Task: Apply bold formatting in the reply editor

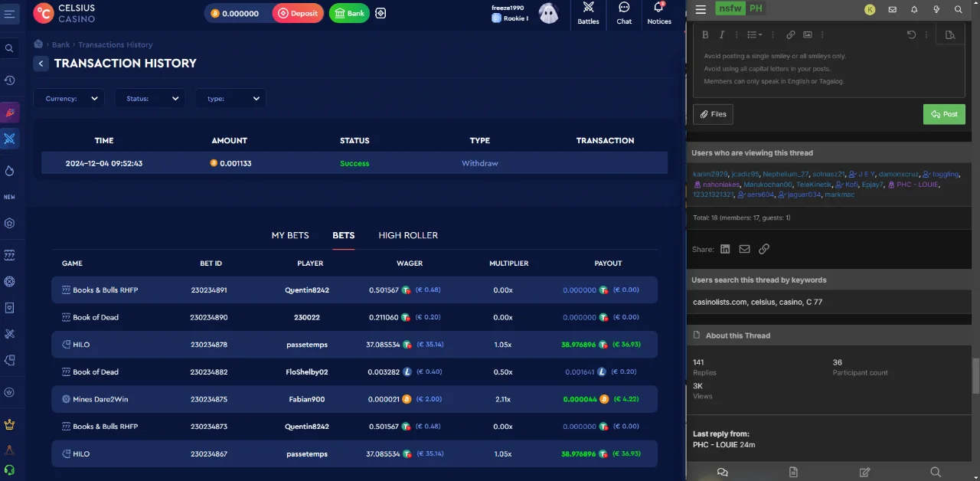Action: 705,34
